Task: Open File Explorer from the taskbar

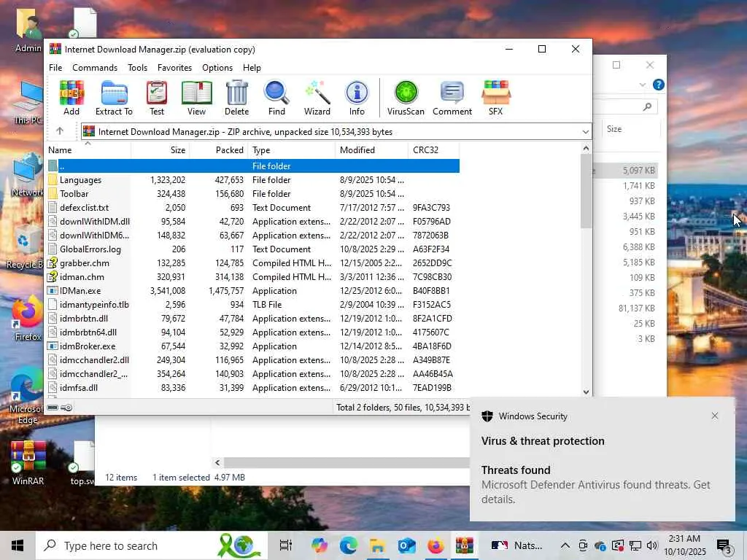Action: [378, 545]
